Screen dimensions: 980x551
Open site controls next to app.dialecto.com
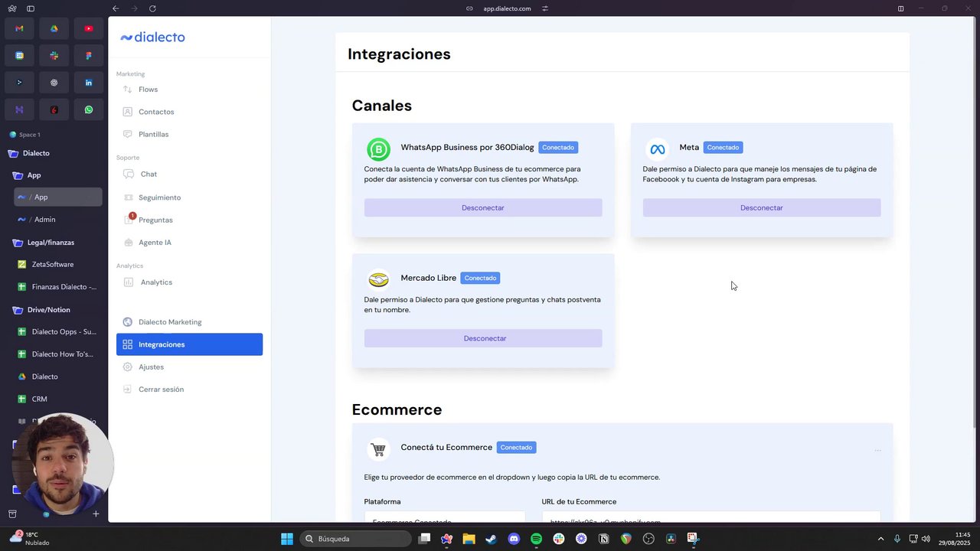(x=545, y=8)
